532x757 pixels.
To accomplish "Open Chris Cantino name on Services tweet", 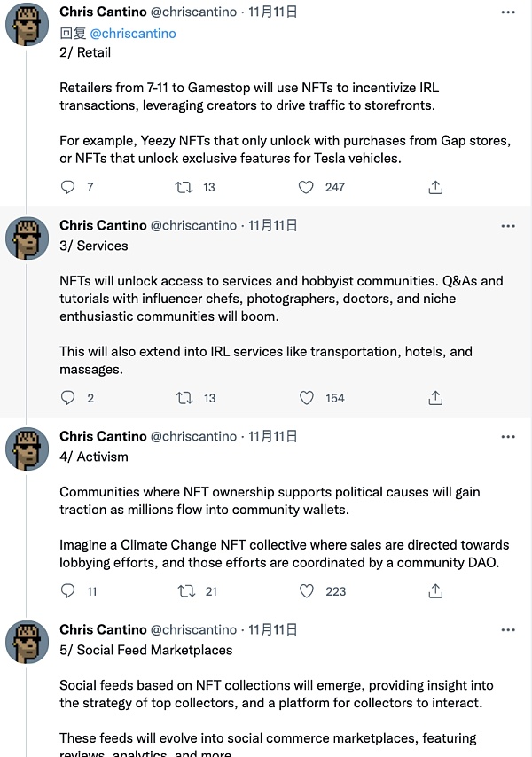I will point(102,225).
